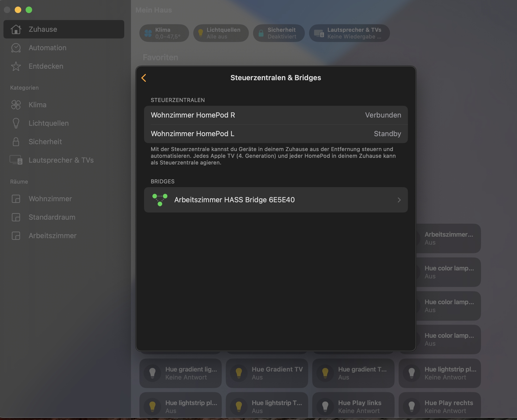This screenshot has height=420, width=517.
Task: Toggle the Arbeitszimmer... Aus tile
Action: coord(448,239)
